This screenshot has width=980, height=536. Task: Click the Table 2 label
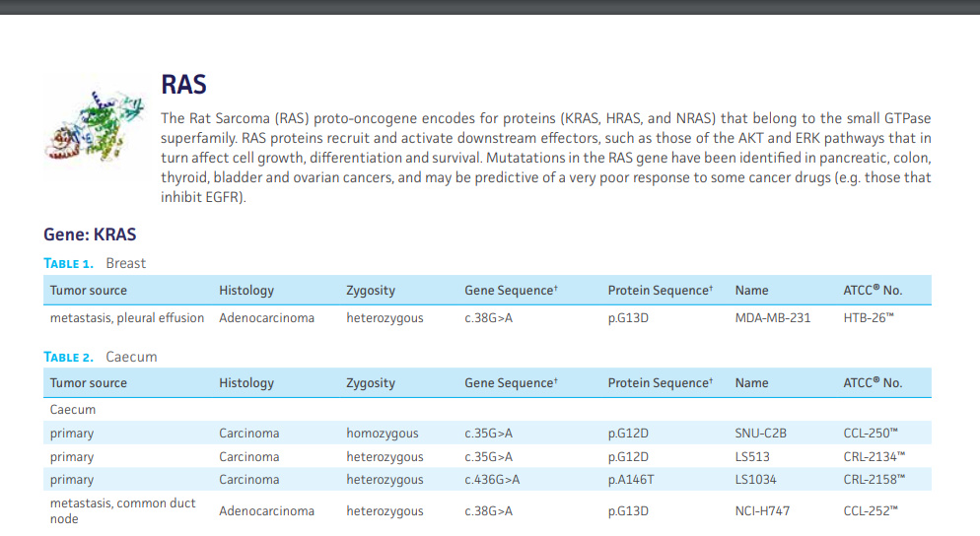click(x=69, y=358)
